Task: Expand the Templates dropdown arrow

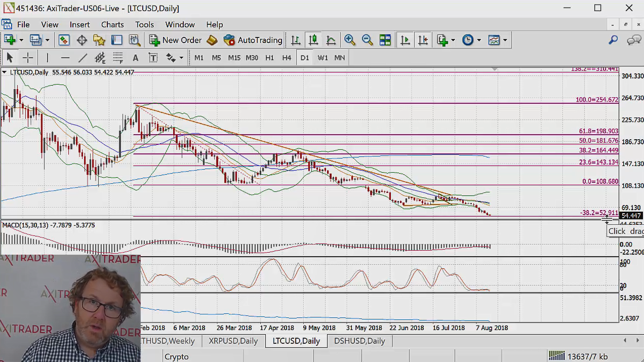Action: click(x=505, y=40)
